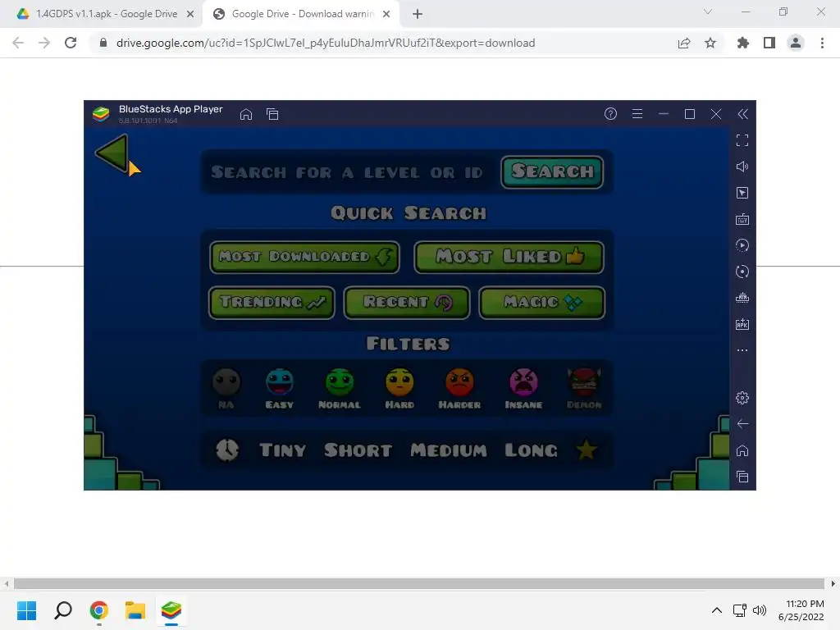The image size is (840, 630).
Task: Toggle the Demon difficulty filter
Action: point(584,388)
